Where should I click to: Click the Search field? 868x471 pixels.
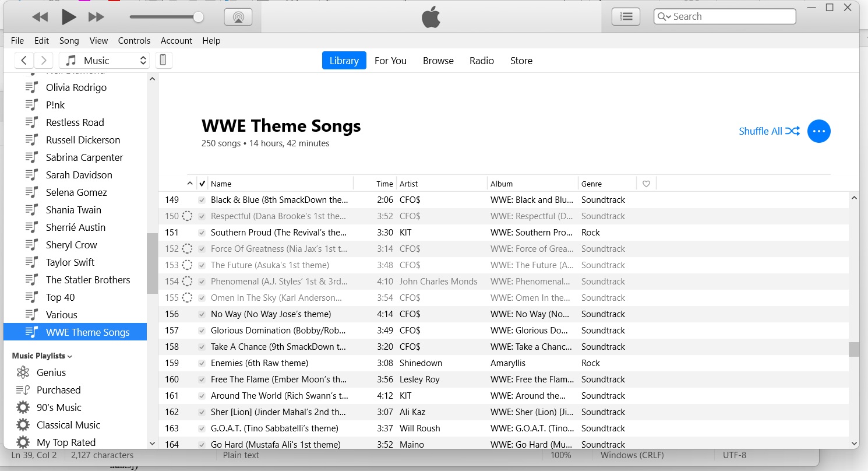click(x=725, y=16)
